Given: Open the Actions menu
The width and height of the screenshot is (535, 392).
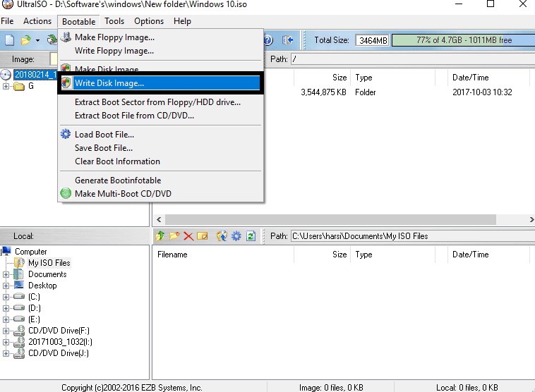Looking at the screenshot, I should [x=37, y=21].
